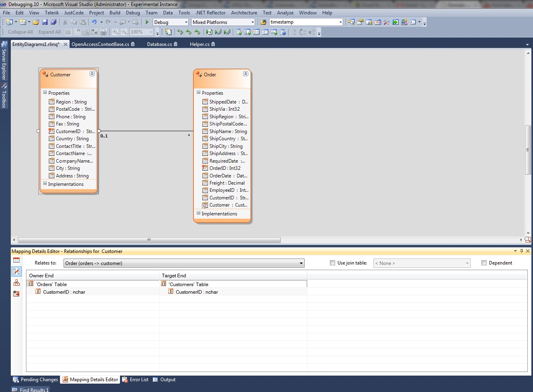Open inheritance mapping view icon
The height and width of the screenshot is (392, 533).
tap(16, 283)
